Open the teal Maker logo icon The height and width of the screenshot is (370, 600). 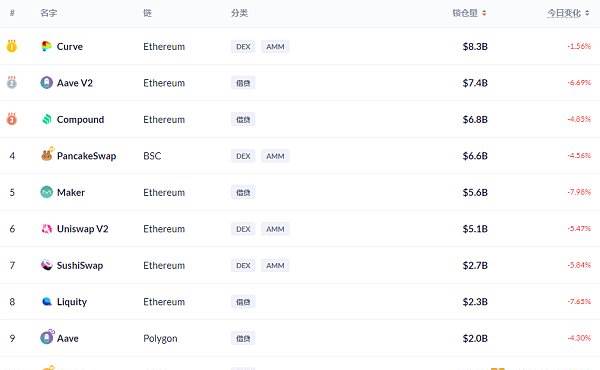(47, 192)
